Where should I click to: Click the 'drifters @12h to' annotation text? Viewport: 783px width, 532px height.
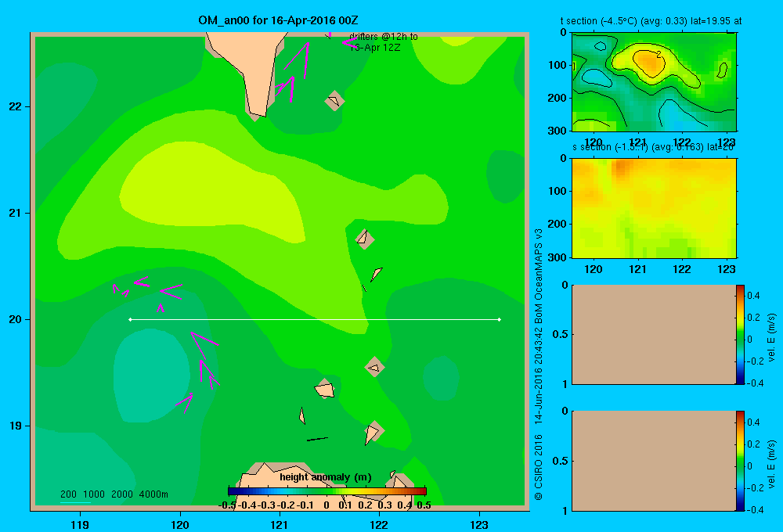(384, 37)
